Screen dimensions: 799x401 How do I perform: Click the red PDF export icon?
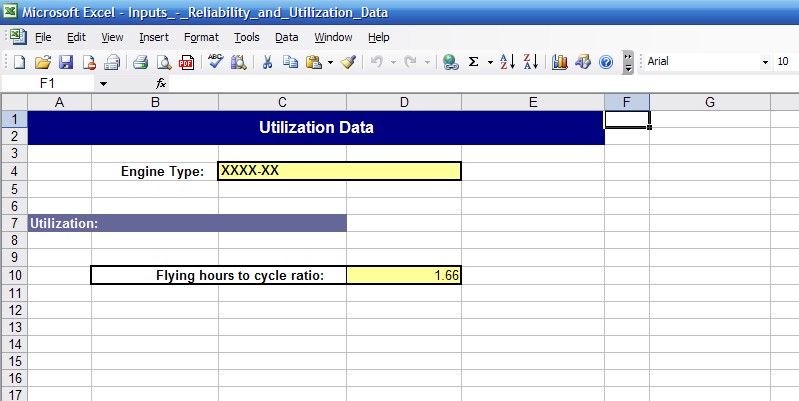(186, 62)
